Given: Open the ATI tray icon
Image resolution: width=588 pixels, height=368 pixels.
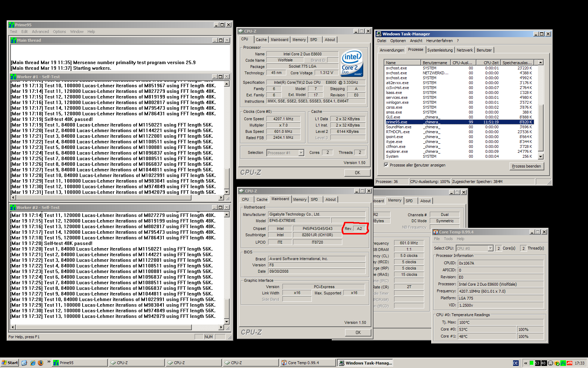Looking at the screenshot, I should [569, 363].
